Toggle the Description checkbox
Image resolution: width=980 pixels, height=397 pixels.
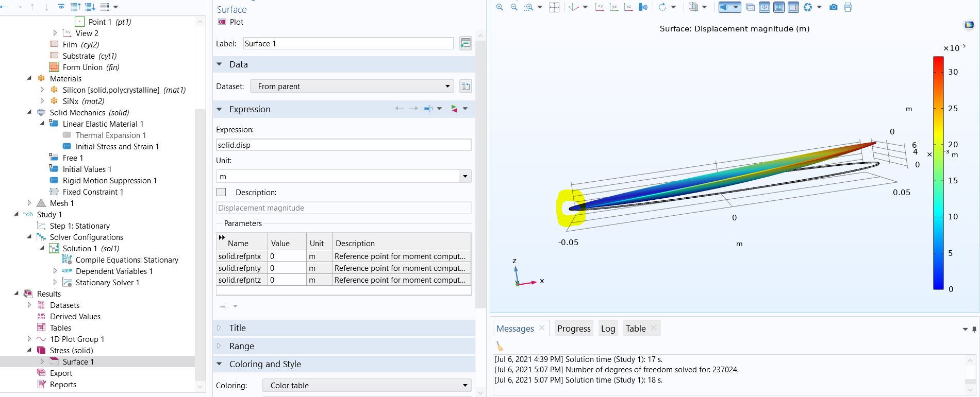(x=222, y=192)
